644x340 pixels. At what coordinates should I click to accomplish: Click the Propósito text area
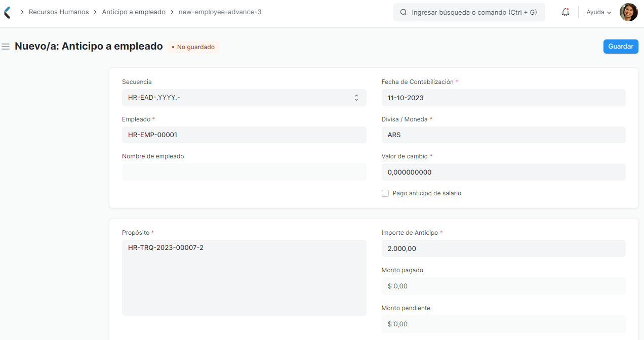point(244,278)
